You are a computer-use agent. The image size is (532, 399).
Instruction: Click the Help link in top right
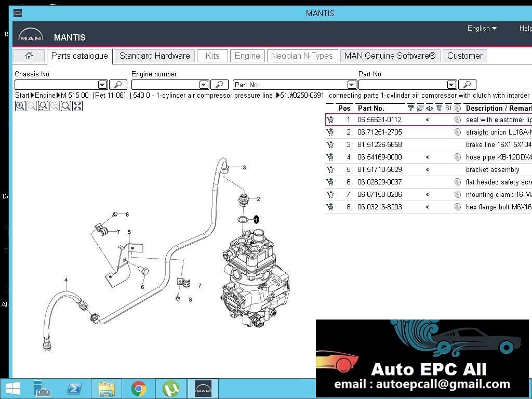click(x=525, y=29)
